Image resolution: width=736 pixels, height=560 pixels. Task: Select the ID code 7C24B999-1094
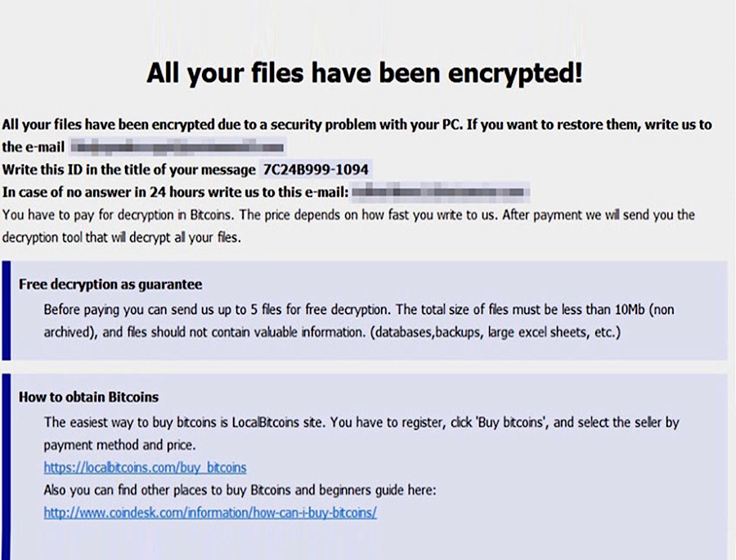(x=316, y=169)
